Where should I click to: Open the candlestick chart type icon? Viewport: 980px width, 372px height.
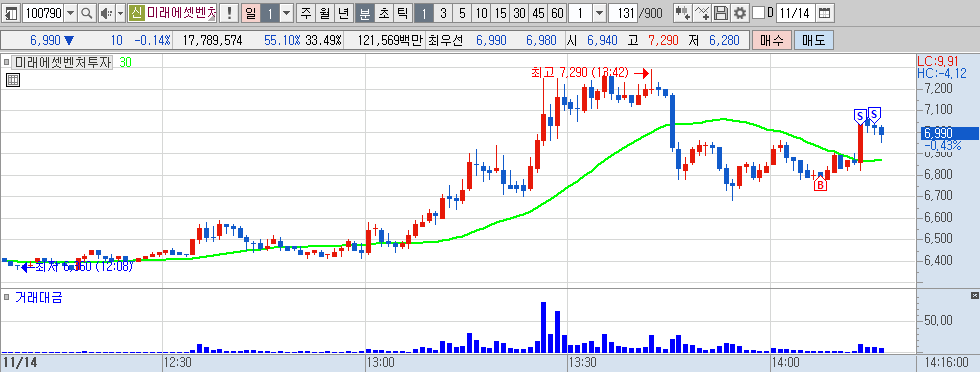(x=682, y=13)
